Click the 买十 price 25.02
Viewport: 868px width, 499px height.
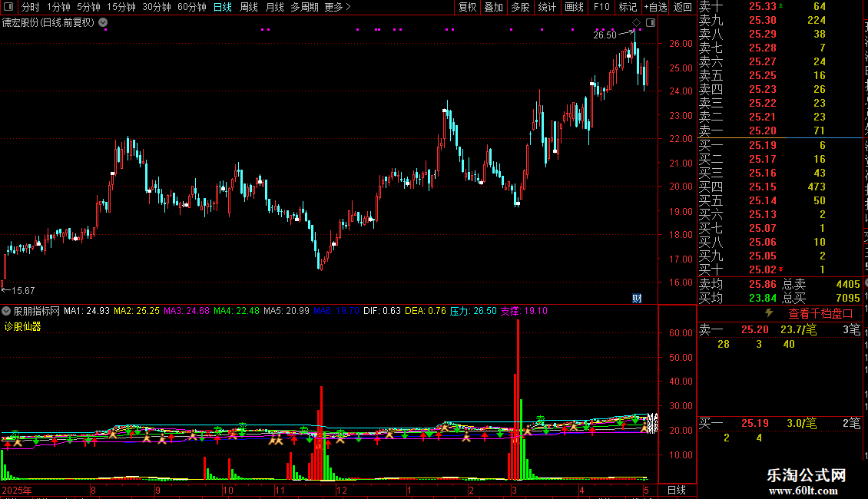(x=762, y=269)
